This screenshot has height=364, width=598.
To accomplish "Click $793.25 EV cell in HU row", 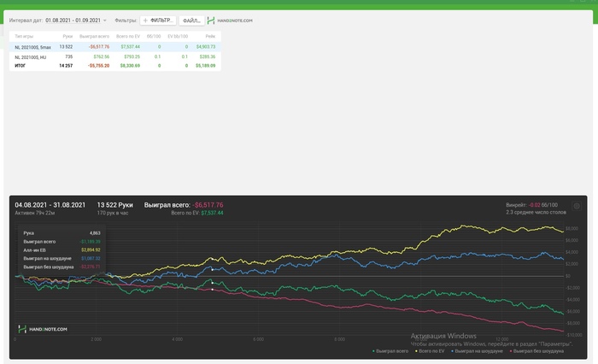I will coord(132,57).
